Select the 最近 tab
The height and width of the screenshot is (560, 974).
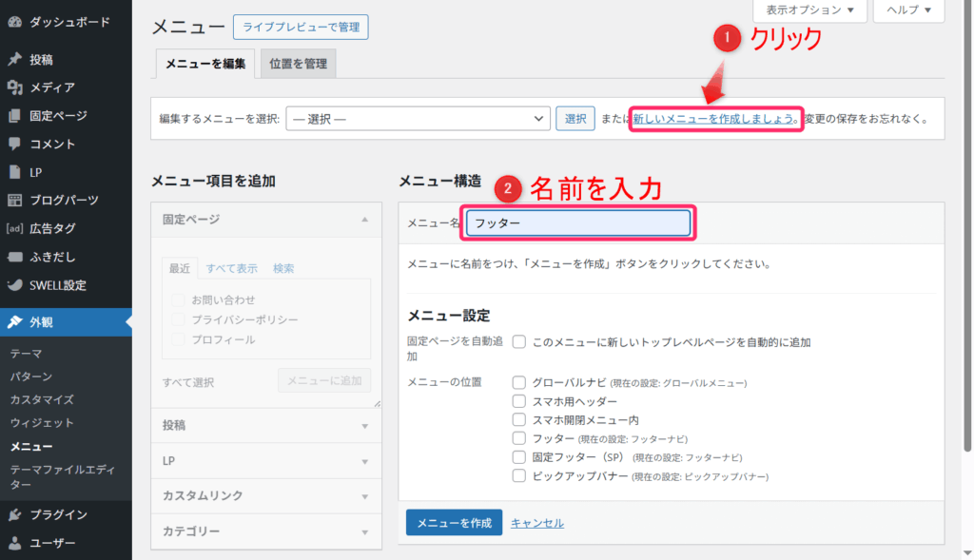180,268
